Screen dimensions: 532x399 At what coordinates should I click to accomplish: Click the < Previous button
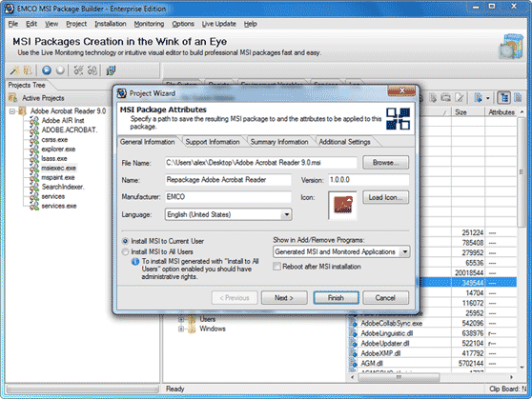tap(235, 298)
